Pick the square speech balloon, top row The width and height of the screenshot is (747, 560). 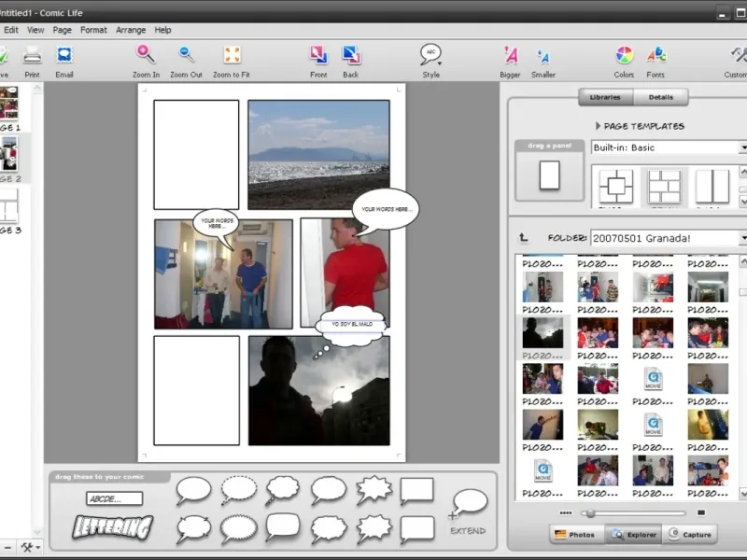[416, 491]
